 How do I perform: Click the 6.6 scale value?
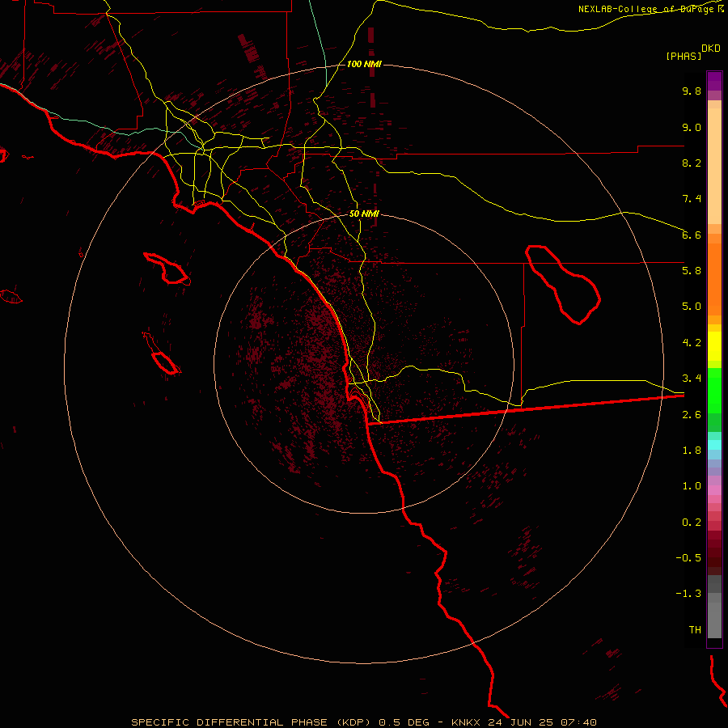point(692,235)
